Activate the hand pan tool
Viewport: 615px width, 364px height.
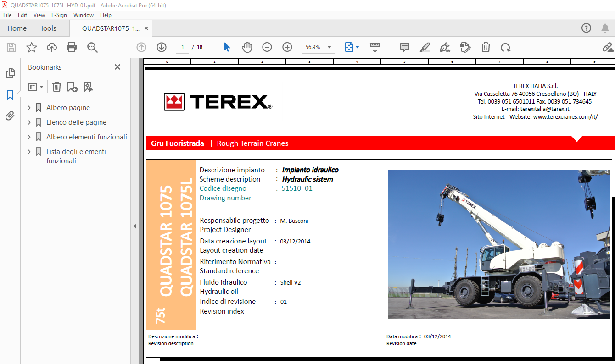click(x=247, y=47)
